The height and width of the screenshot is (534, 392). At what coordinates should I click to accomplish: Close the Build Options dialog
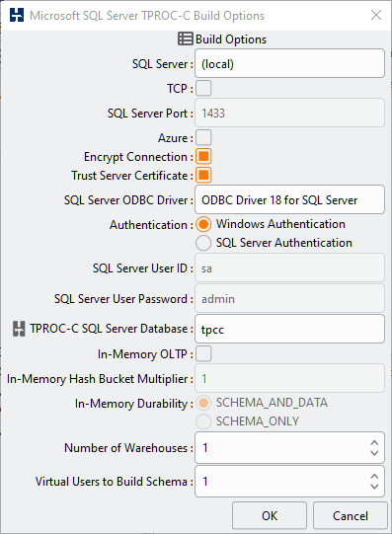[376, 15]
